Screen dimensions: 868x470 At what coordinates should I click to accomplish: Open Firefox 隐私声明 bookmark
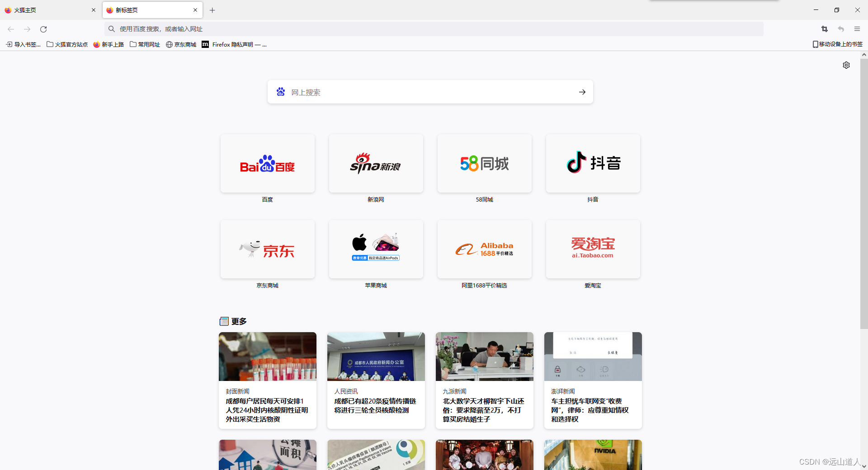[234, 44]
